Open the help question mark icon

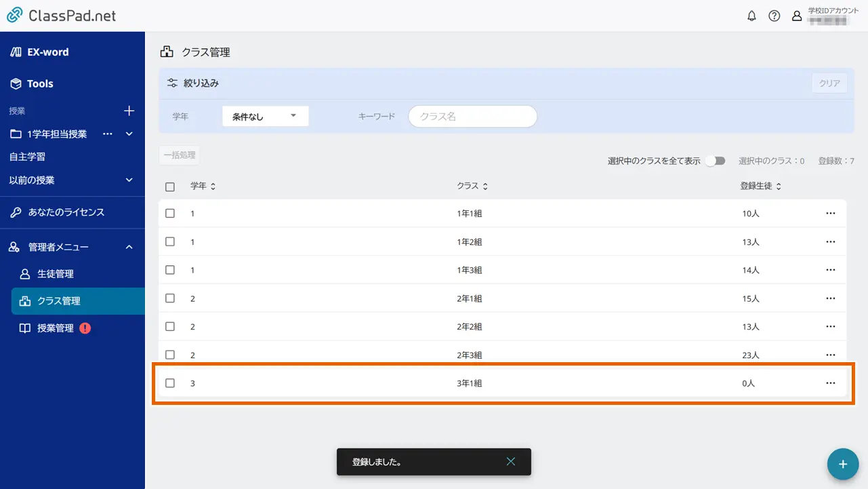[774, 16]
